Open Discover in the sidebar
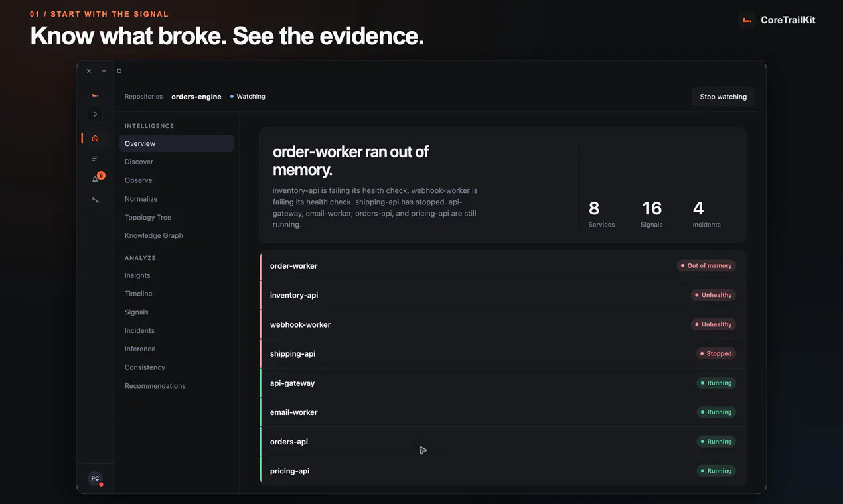The width and height of the screenshot is (843, 504). click(177, 162)
